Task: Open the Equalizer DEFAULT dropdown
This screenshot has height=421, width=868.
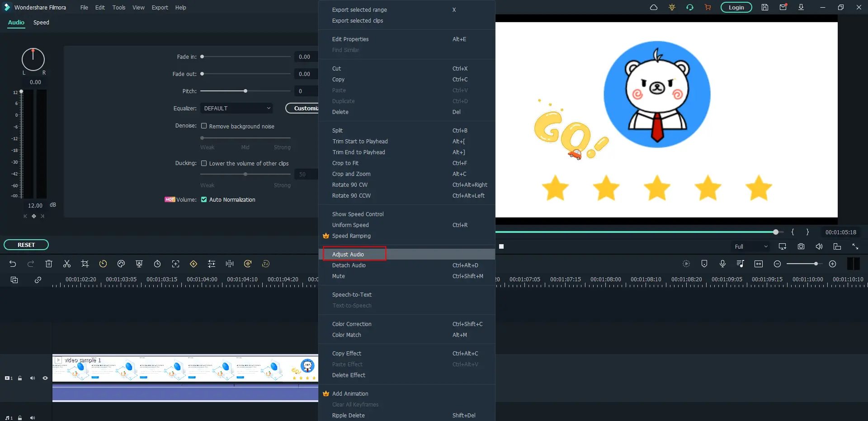Action: [x=236, y=108]
